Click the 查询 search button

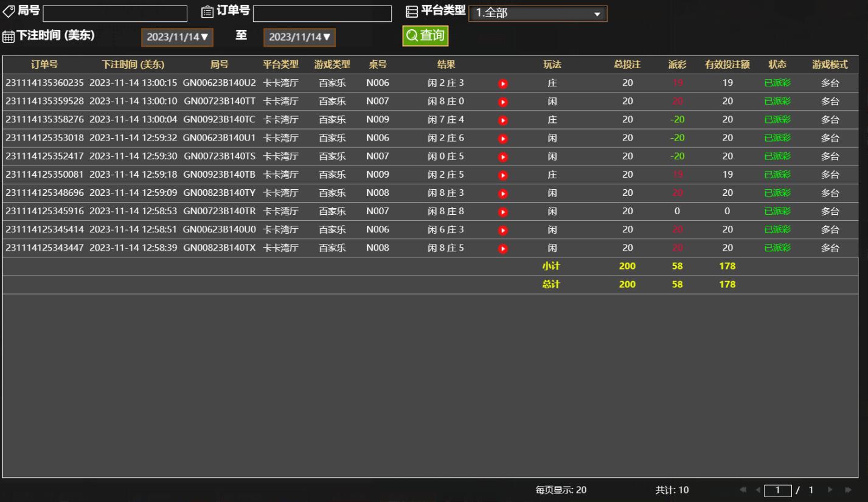click(425, 36)
